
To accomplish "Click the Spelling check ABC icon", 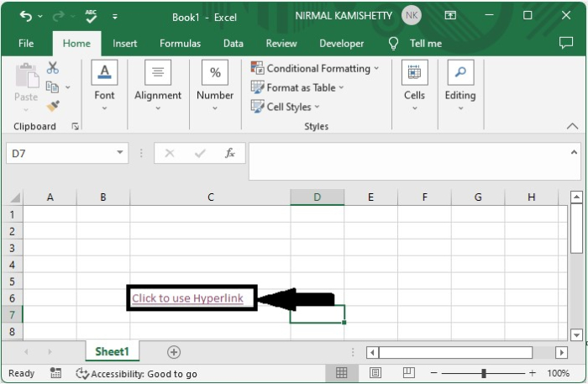I will 91,16.
